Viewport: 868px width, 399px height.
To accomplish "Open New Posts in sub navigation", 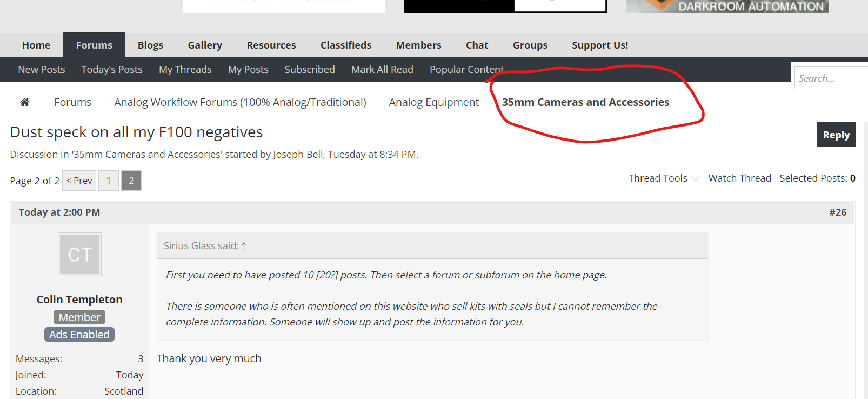I will [42, 70].
